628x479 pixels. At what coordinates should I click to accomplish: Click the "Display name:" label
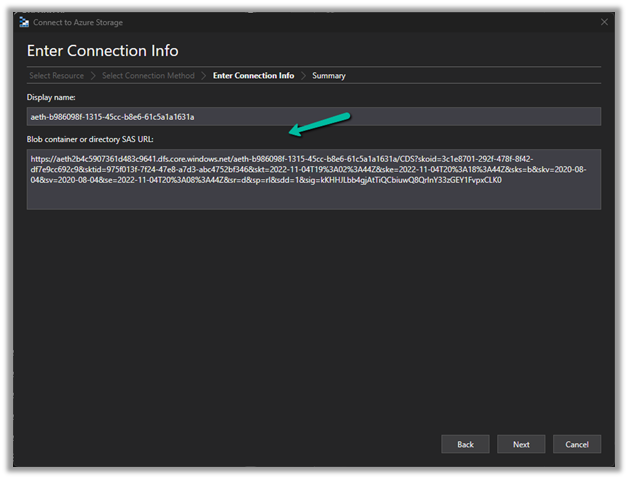tap(52, 97)
